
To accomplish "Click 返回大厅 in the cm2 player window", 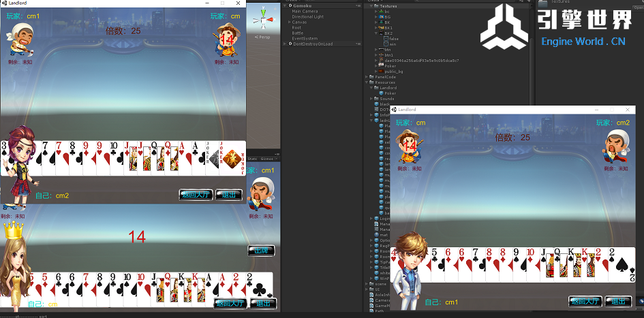I will pos(196,195).
